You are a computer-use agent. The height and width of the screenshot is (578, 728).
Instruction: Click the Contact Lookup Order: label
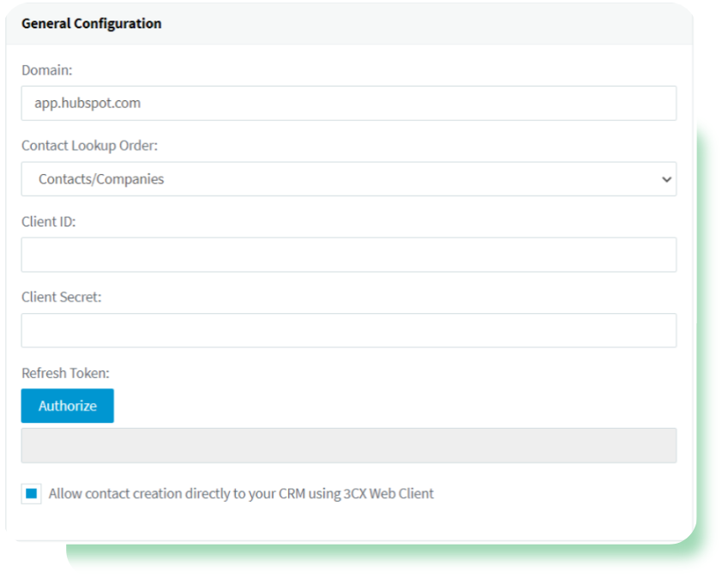90,146
